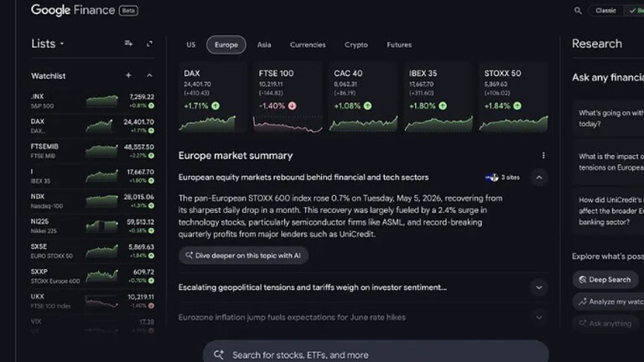Collapse the European equity markets rebound story
Viewport: 644px width, 362px height.
pyautogui.click(x=539, y=178)
